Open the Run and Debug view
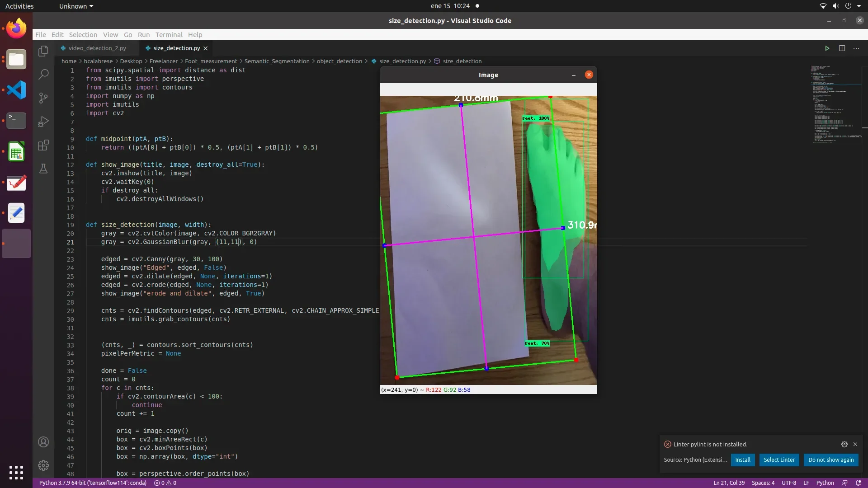The image size is (868, 488). (x=43, y=122)
